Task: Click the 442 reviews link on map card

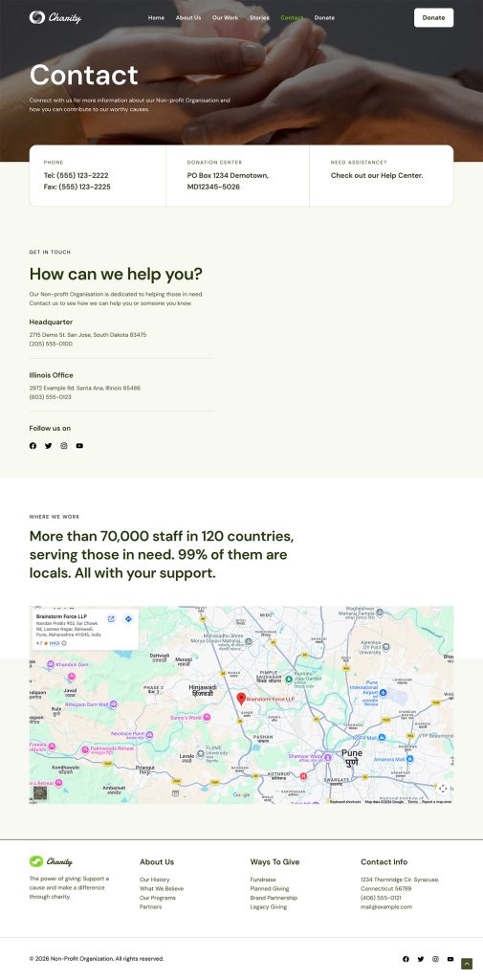Action: click(55, 642)
